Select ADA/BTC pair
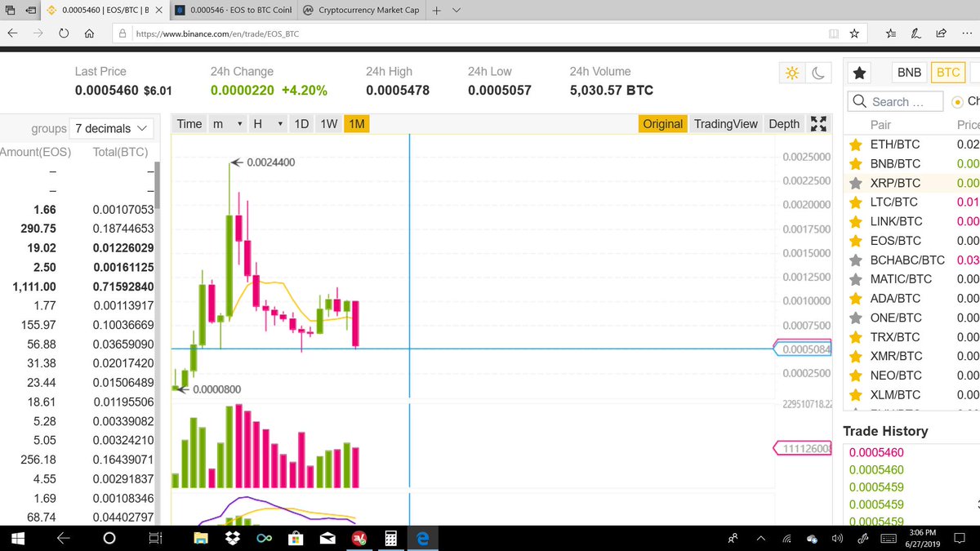The height and width of the screenshot is (551, 980). [x=895, y=299]
